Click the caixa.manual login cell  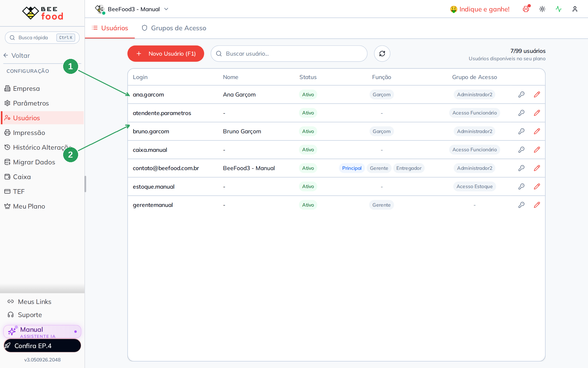coord(150,150)
